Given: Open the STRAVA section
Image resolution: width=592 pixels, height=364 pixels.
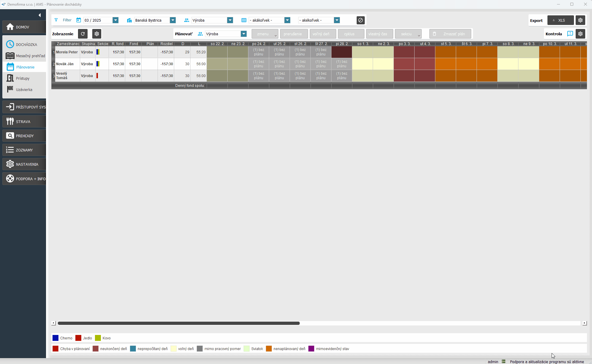Looking at the screenshot, I should click(24, 122).
